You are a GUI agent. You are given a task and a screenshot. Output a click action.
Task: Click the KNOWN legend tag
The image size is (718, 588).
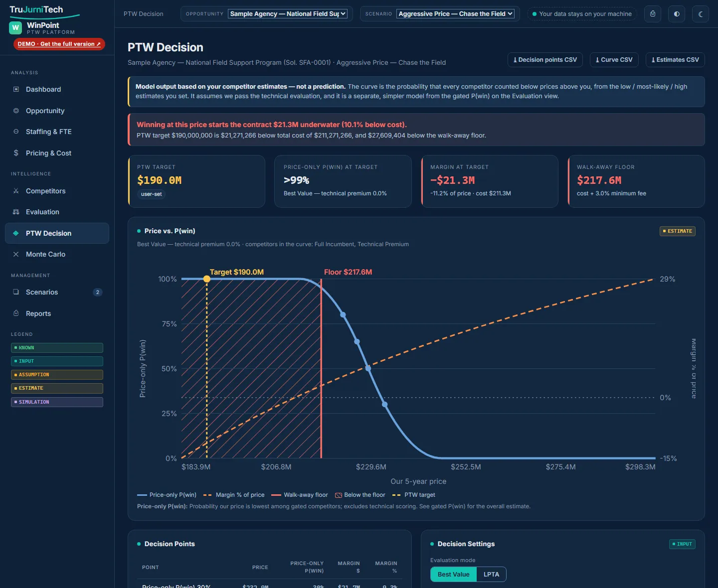coord(57,348)
